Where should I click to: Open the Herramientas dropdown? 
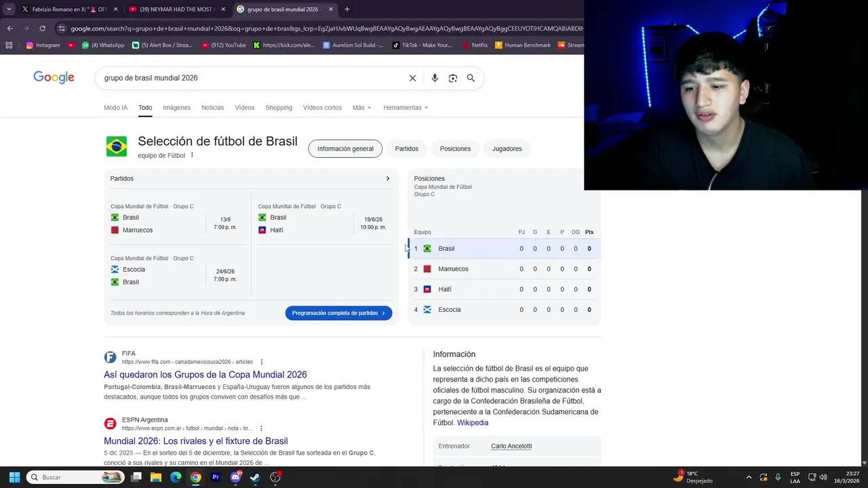406,108
